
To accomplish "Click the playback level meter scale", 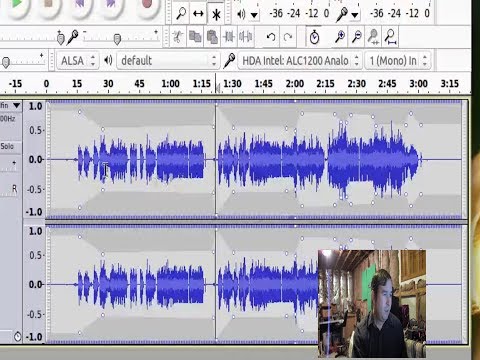I will [299, 13].
